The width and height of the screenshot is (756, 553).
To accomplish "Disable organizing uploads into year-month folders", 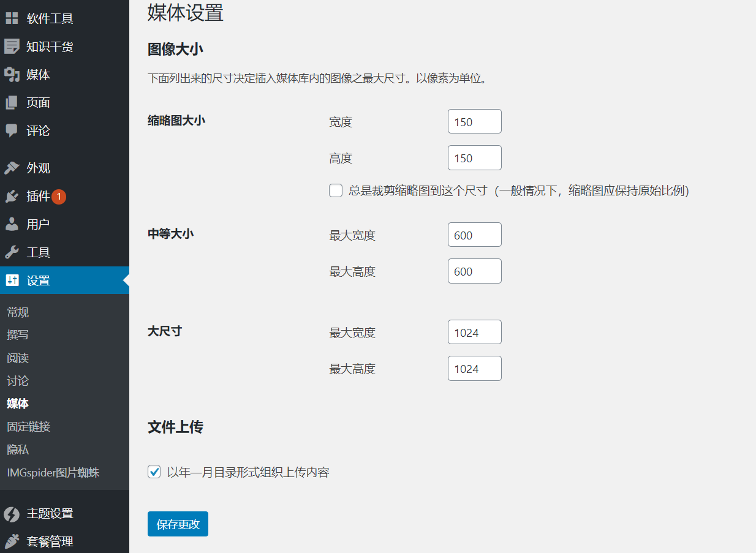I will click(x=154, y=472).
